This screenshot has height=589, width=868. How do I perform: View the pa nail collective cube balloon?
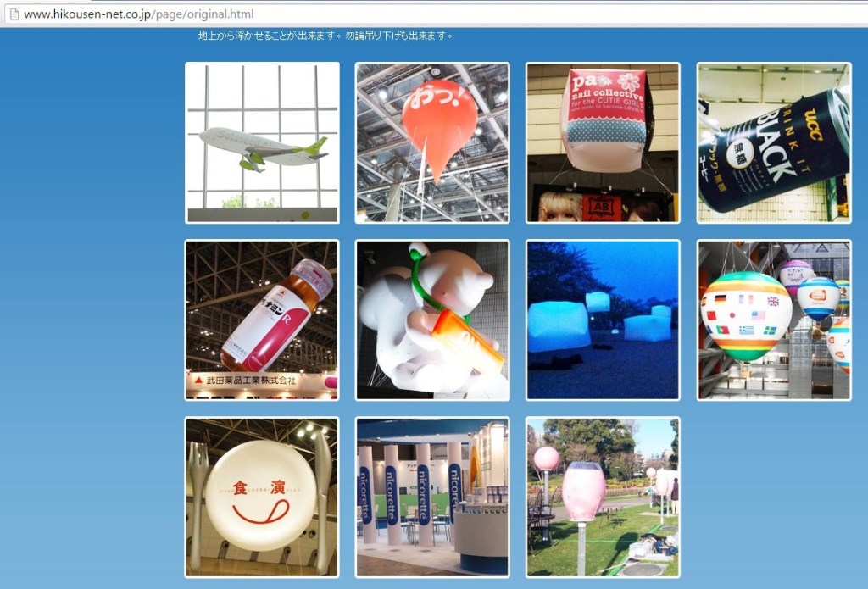(603, 142)
